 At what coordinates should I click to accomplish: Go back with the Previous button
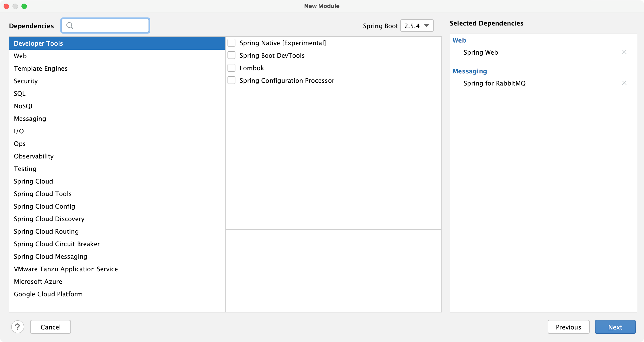(568, 327)
